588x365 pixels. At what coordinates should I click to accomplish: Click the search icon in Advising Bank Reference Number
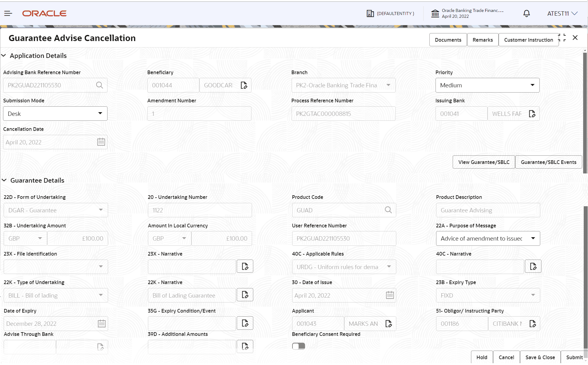(x=99, y=85)
